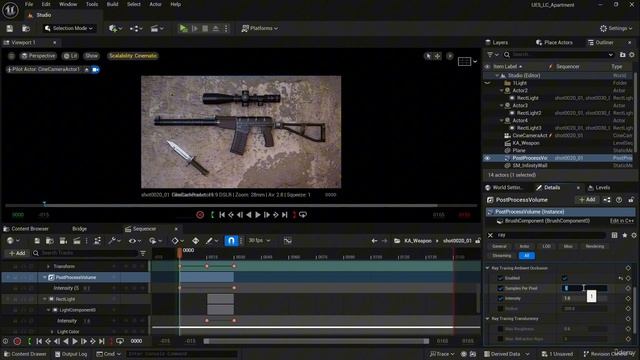Toggle Max Roughness override checkbox
Image resolution: width=640 pixels, height=360 pixels.
[500, 329]
